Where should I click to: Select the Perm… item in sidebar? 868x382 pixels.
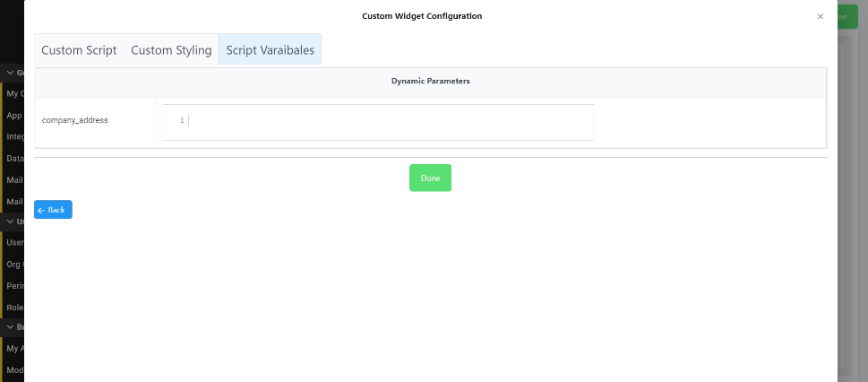[x=14, y=285]
